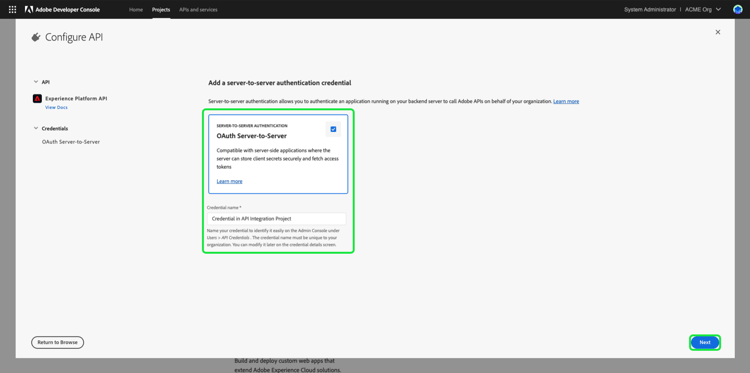
Task: Click the Configure API plug icon
Action: (x=35, y=37)
